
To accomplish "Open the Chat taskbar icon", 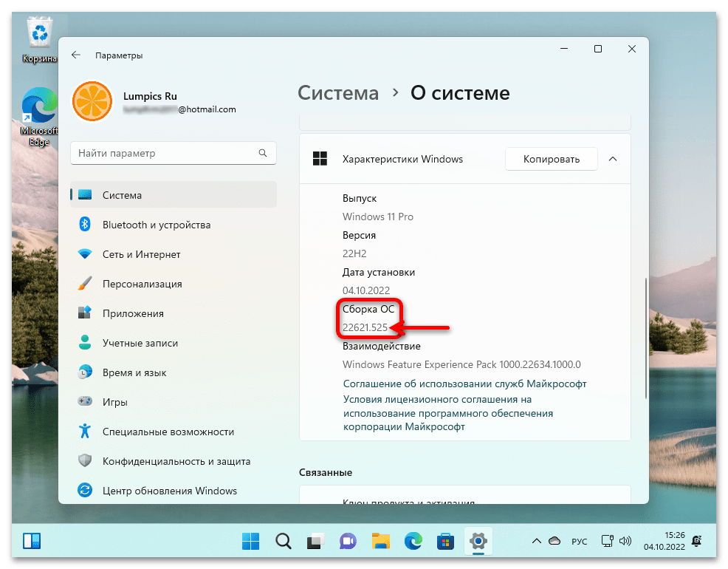I will pyautogui.click(x=348, y=541).
